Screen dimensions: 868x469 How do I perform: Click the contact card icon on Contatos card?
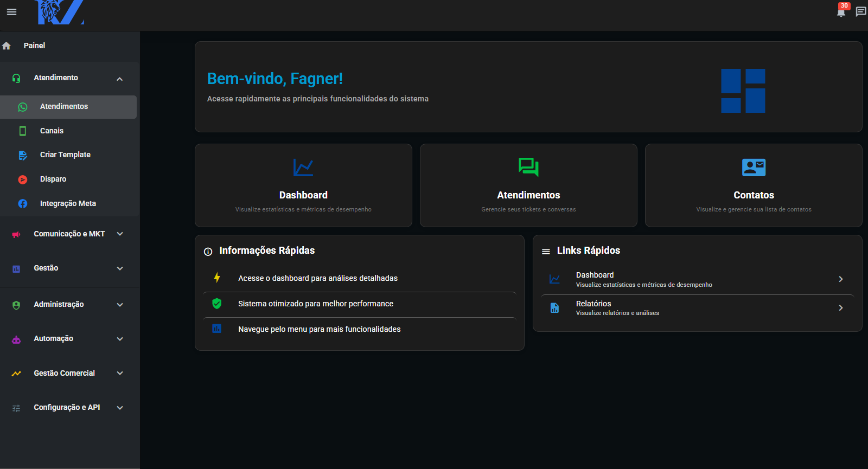pos(754,168)
